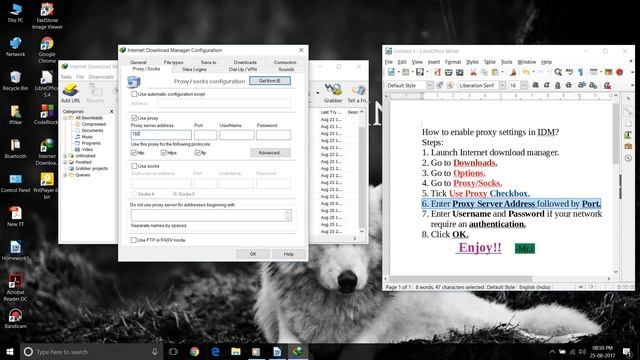Open the Paragraph Style dropdown in Writer
The image size is (640, 360).
(x=429, y=85)
